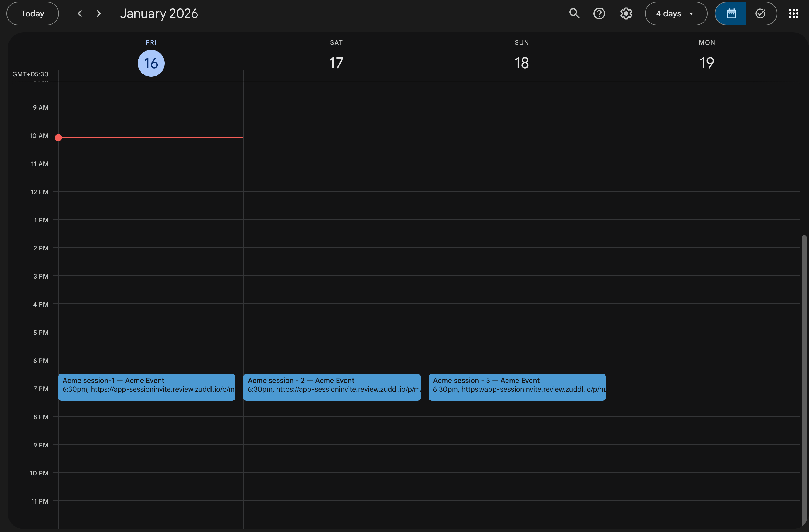This screenshot has height=532, width=809.
Task: Click the Today button
Action: coord(33,13)
